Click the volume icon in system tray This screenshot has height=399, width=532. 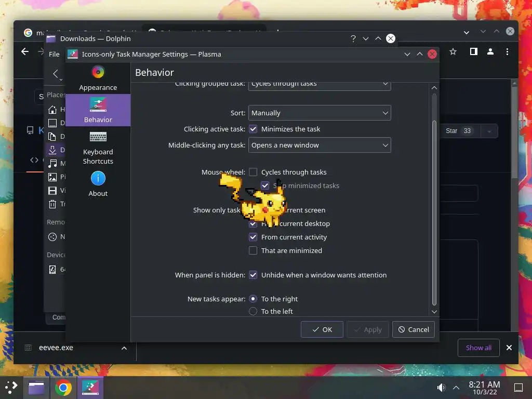click(441, 388)
